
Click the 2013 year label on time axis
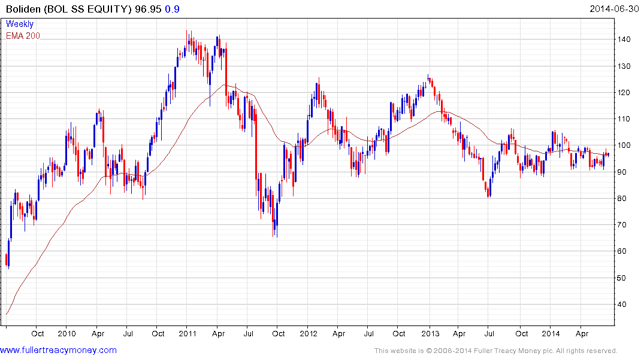pos(430,333)
